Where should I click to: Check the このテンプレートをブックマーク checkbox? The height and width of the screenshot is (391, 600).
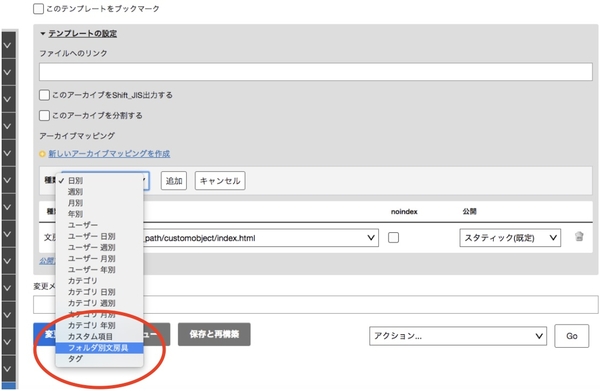click(38, 8)
